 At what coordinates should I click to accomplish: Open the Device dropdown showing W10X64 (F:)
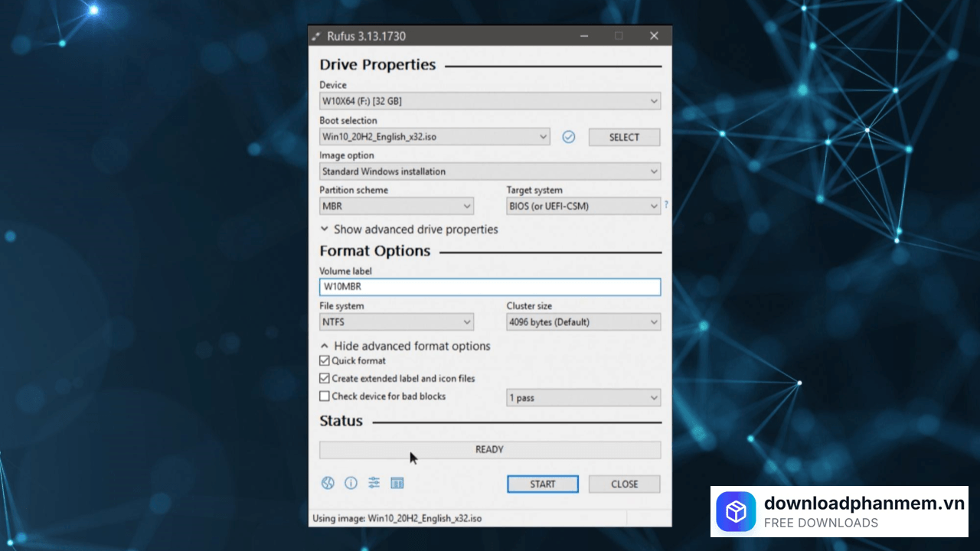tap(490, 101)
